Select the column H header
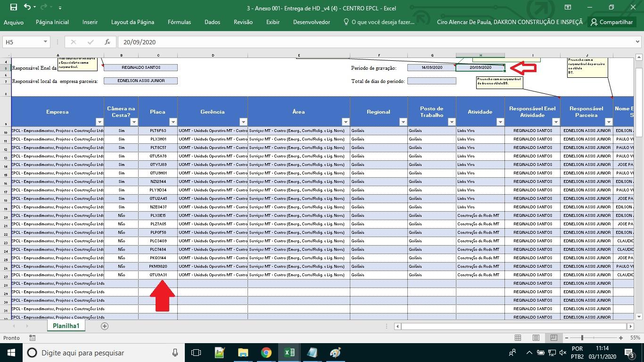 point(480,56)
